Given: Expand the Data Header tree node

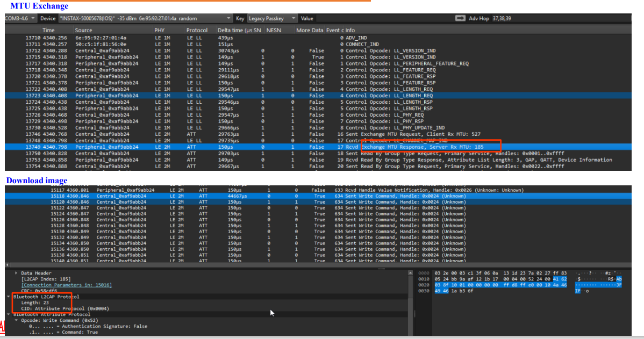Looking at the screenshot, I should tap(16, 273).
